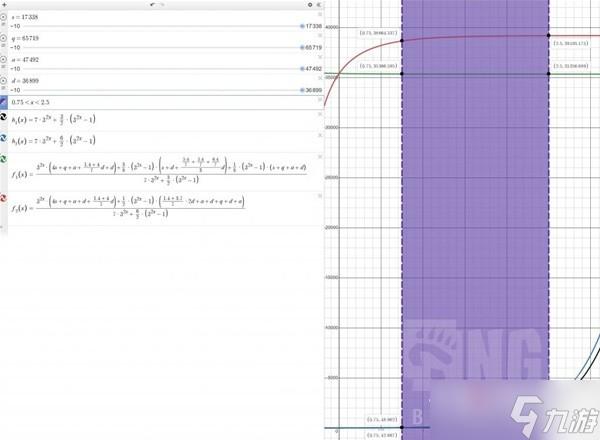Hide the h₂(x) graph via color icon
This screenshot has height=440, width=600.
[x=5, y=139]
